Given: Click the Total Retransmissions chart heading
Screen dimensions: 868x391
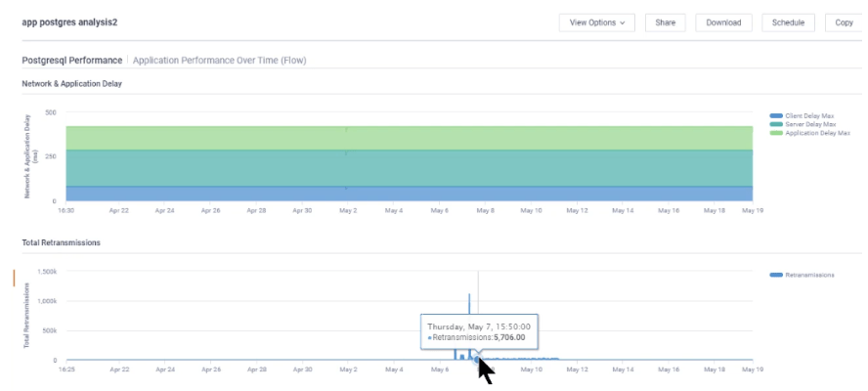Looking at the screenshot, I should point(61,242).
